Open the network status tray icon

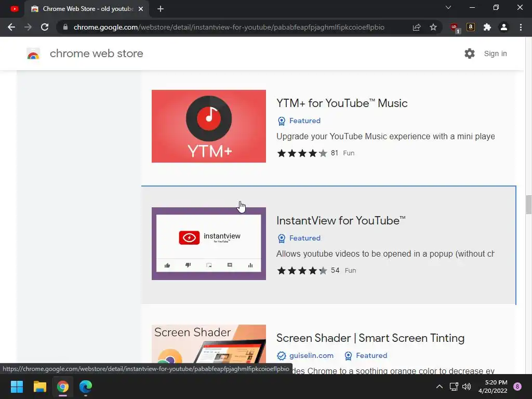point(454,387)
